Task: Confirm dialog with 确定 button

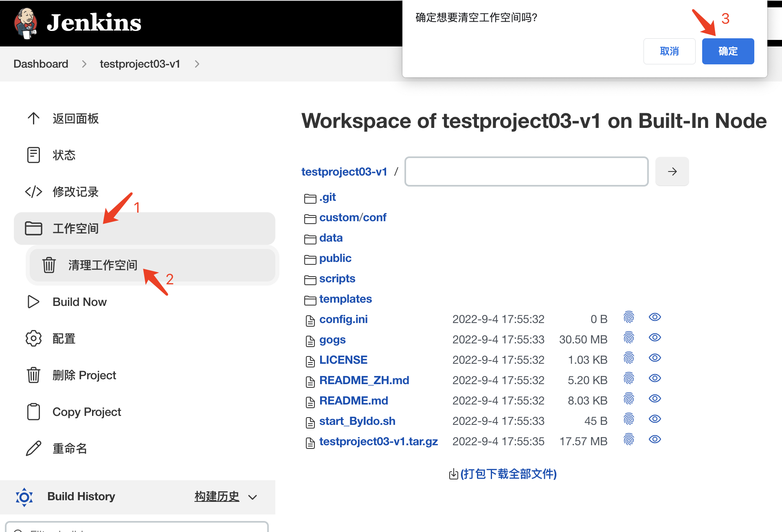Action: point(727,51)
